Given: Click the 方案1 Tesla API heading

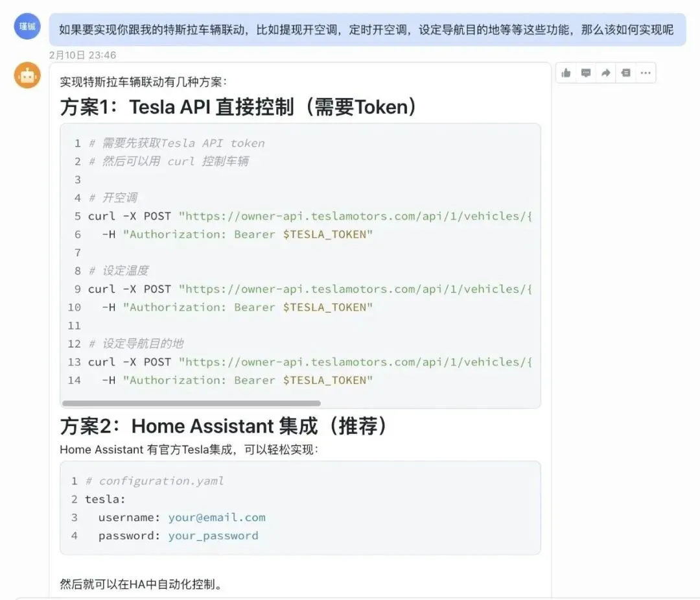Looking at the screenshot, I should (239, 107).
